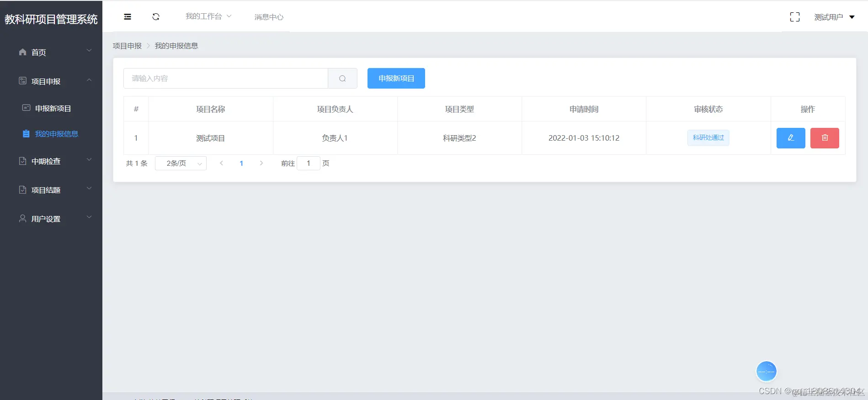Click the 用户设置 person icon
The image size is (868, 400).
tap(22, 218)
